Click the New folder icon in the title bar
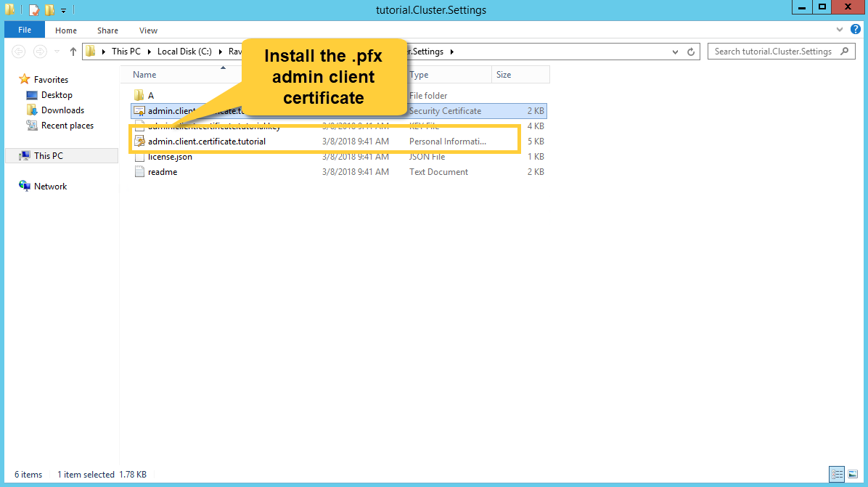Screen dimensions: 868x487 pyautogui.click(x=50, y=10)
